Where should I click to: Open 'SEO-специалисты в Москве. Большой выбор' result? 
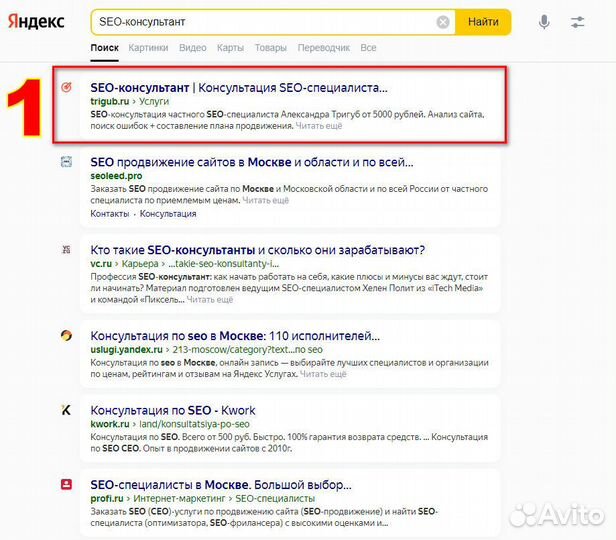(221, 485)
